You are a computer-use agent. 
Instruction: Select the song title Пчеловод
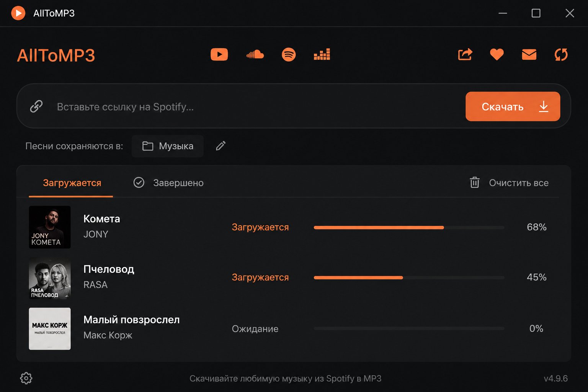coord(109,269)
